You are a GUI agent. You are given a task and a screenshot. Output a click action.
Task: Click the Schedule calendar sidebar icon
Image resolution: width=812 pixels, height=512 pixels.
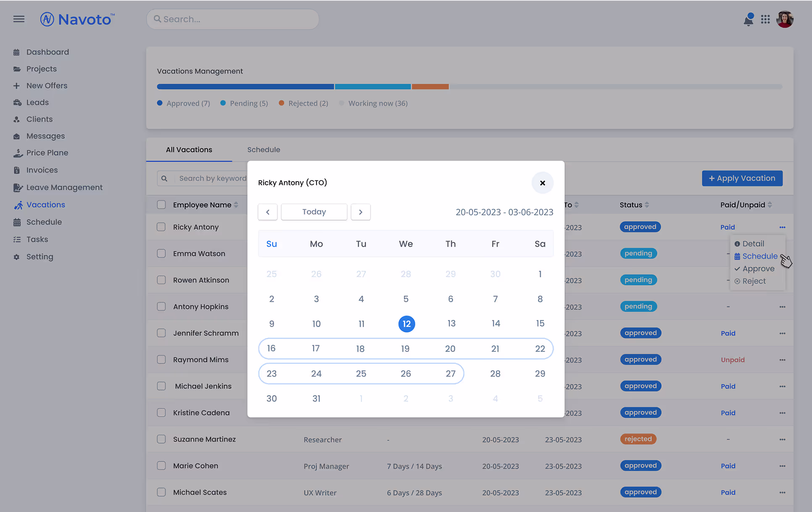click(x=17, y=222)
